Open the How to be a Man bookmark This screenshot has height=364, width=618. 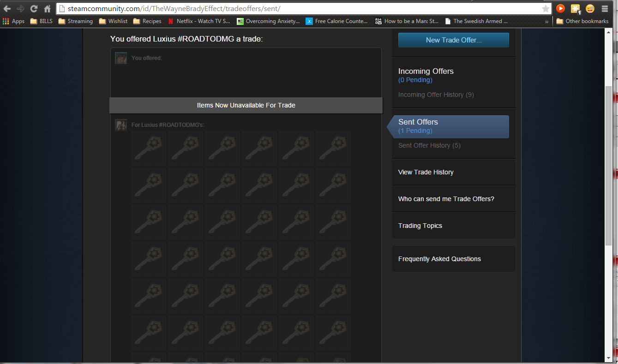tap(407, 21)
